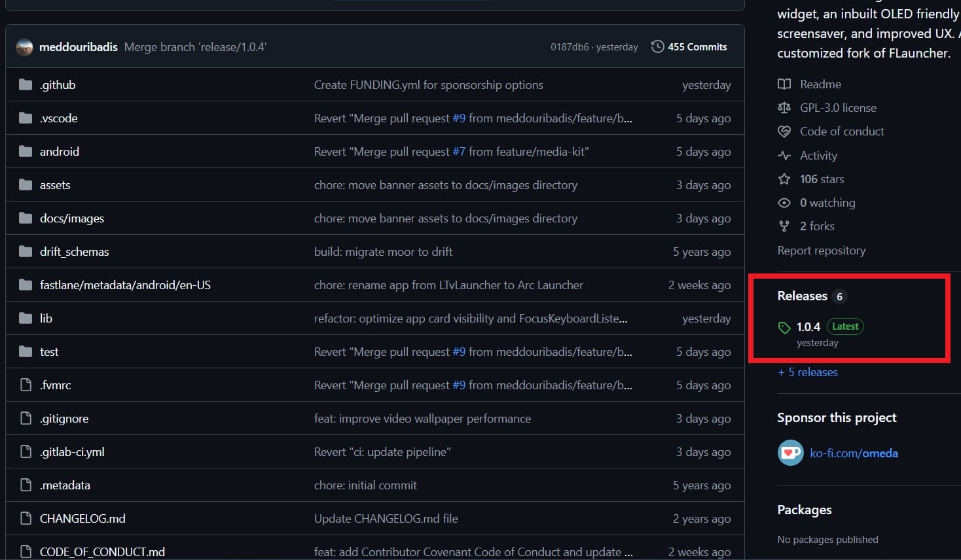Open the Readme link
This screenshot has height=560, width=961.
pos(820,84)
